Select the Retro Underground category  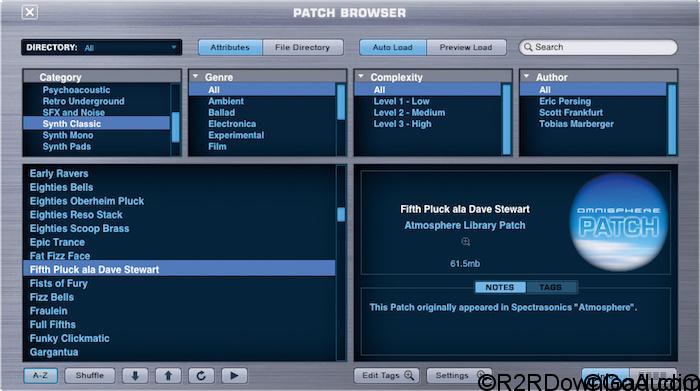coord(83,101)
